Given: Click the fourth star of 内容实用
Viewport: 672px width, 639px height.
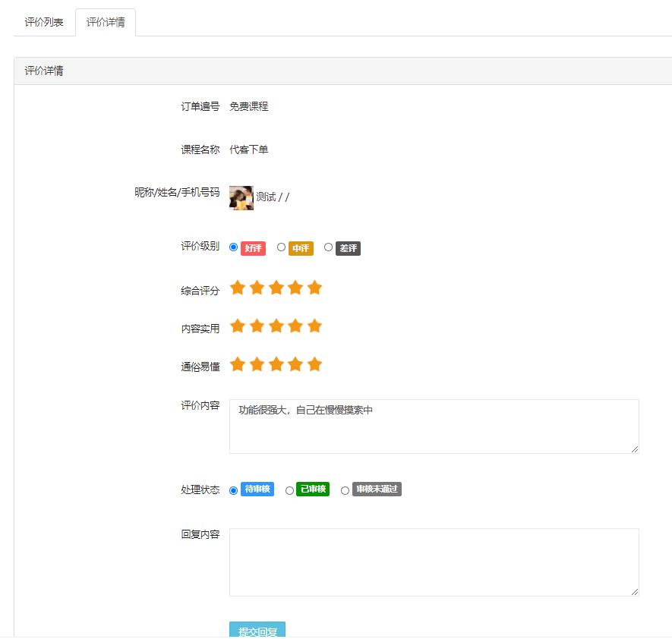Looking at the screenshot, I should (x=295, y=326).
